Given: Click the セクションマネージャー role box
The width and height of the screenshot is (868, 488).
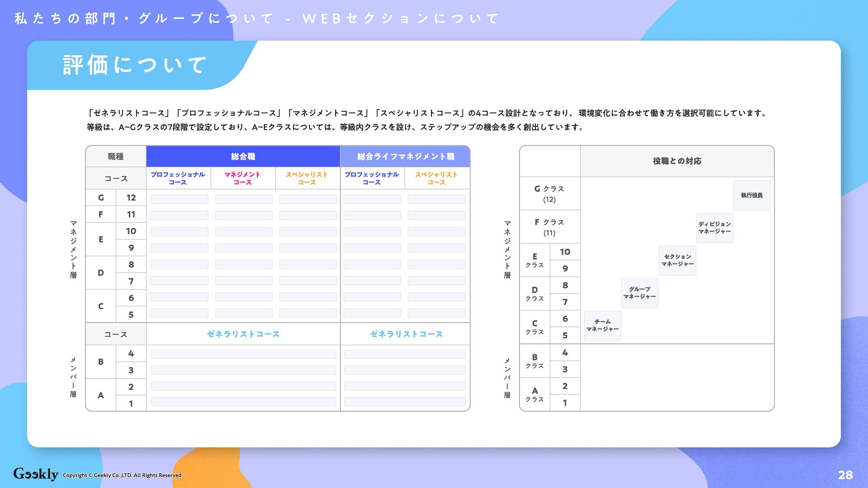Looking at the screenshot, I should click(x=677, y=260).
